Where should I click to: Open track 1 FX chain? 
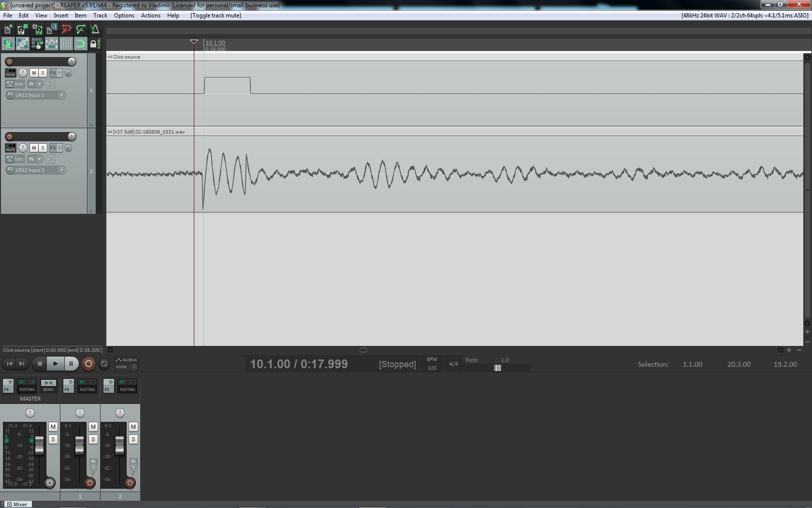[53, 73]
